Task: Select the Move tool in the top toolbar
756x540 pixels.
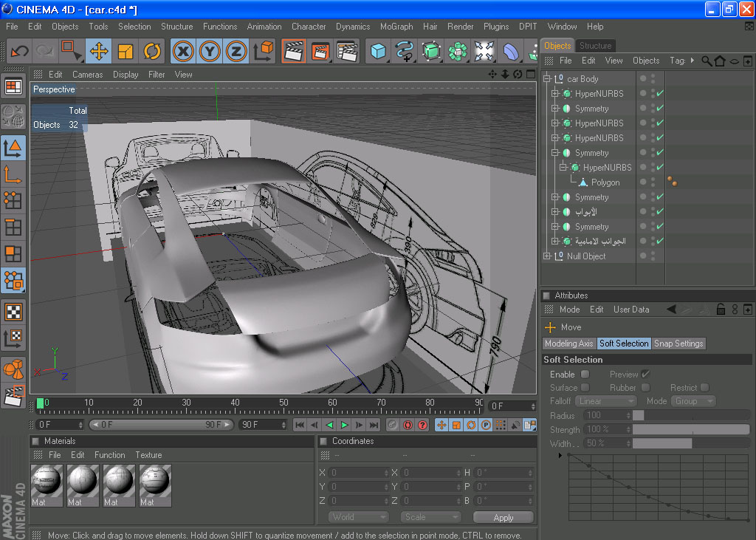Action: click(99, 51)
